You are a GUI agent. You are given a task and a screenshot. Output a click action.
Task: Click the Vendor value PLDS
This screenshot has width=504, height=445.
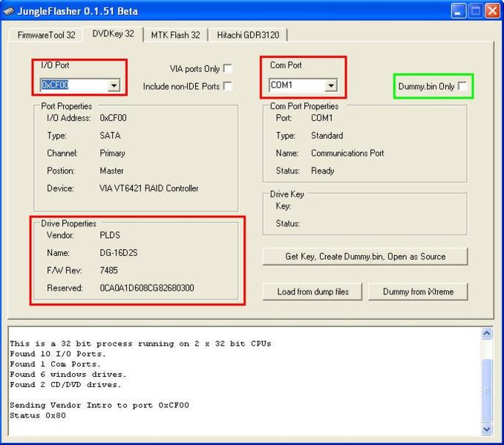pos(110,235)
